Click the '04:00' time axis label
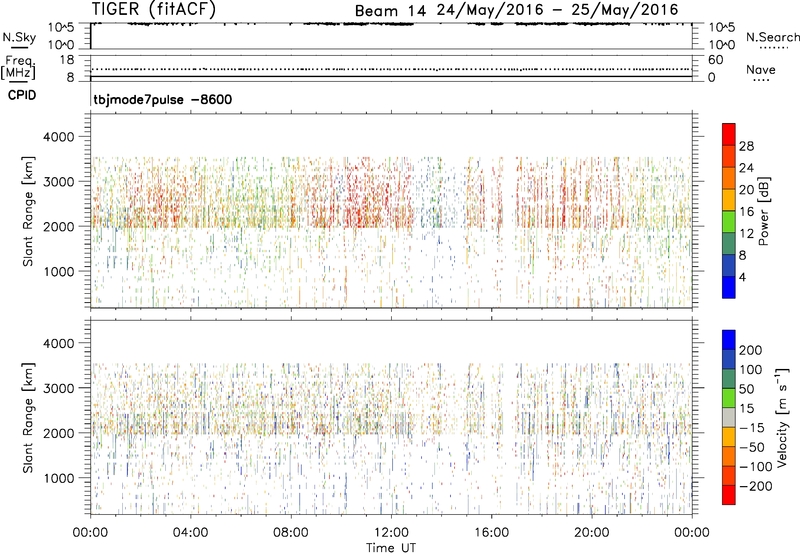The width and height of the screenshot is (800, 554). pyautogui.click(x=190, y=533)
